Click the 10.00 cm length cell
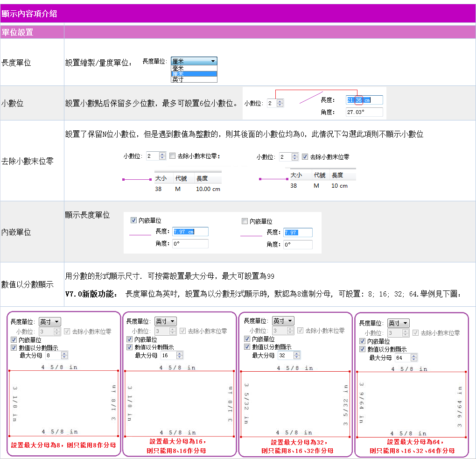The width and height of the screenshot is (476, 459). tap(208, 189)
